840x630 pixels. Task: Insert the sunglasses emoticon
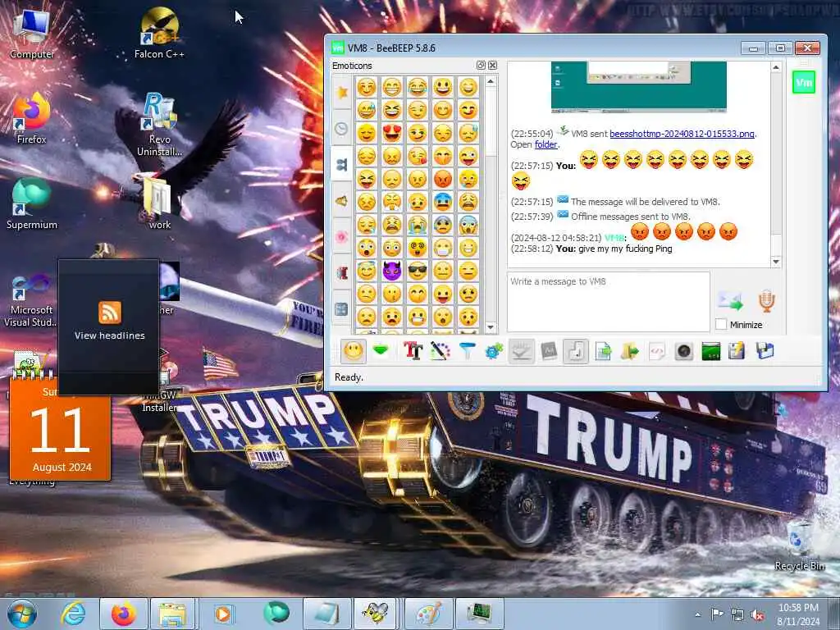(x=418, y=271)
